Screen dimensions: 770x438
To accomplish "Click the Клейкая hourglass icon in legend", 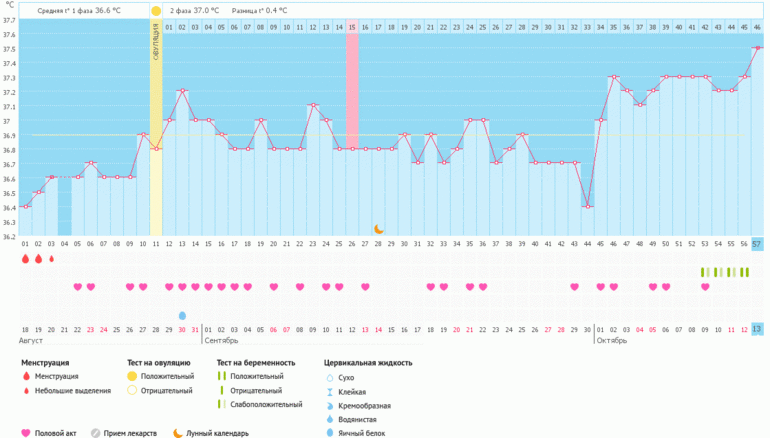I will click(x=331, y=391).
